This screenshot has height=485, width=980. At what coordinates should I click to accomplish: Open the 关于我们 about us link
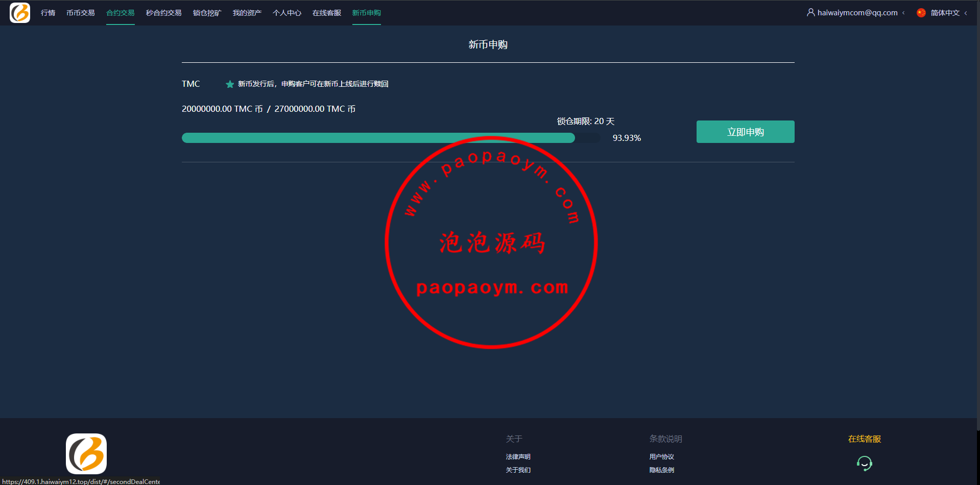click(x=518, y=470)
